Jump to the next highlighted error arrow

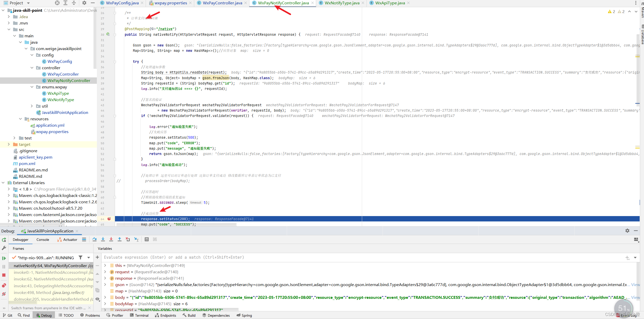(636, 11)
